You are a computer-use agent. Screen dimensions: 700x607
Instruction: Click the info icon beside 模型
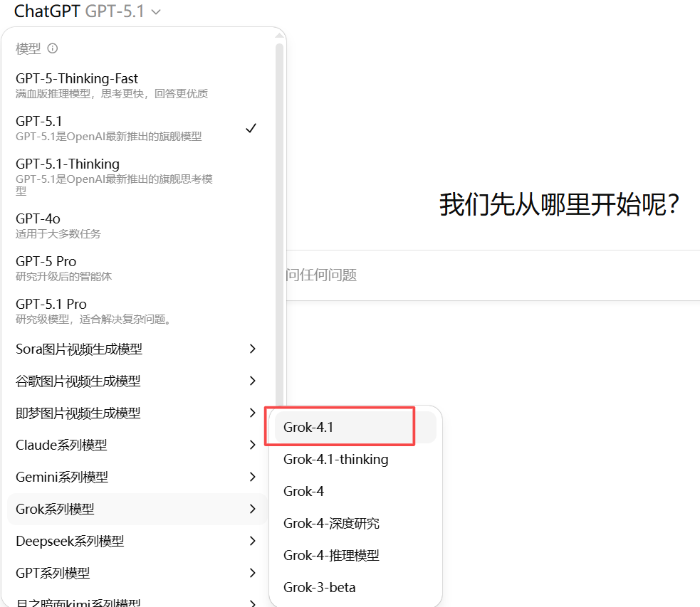click(x=53, y=48)
